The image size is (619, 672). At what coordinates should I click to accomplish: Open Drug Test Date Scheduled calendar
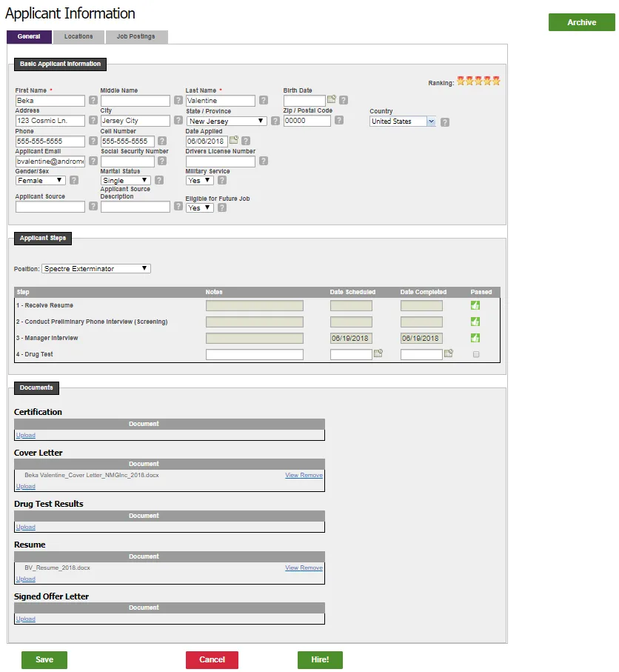click(378, 353)
